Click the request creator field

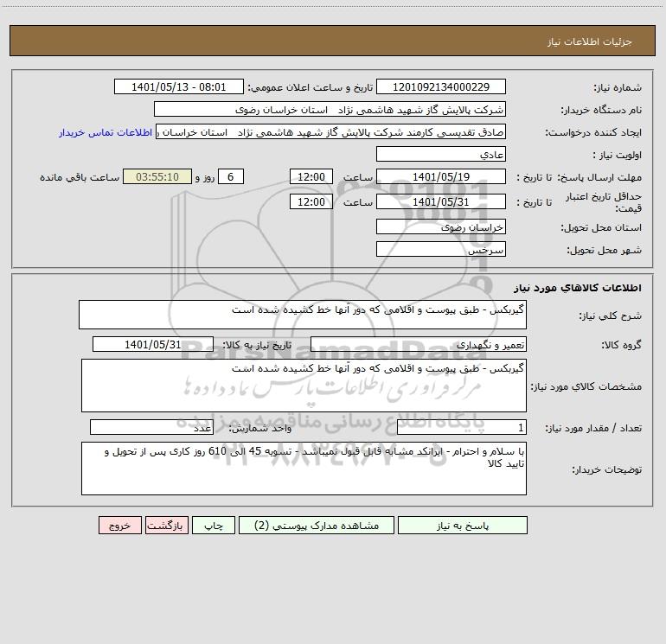point(330,131)
